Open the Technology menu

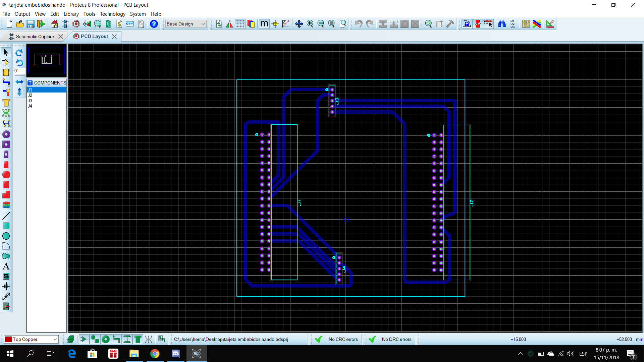[112, 14]
